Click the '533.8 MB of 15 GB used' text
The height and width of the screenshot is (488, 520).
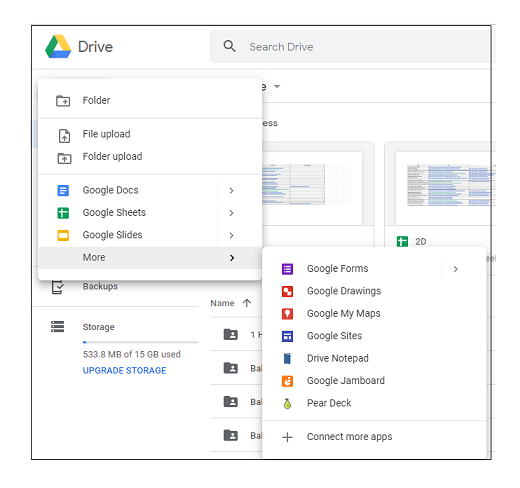[x=132, y=354]
